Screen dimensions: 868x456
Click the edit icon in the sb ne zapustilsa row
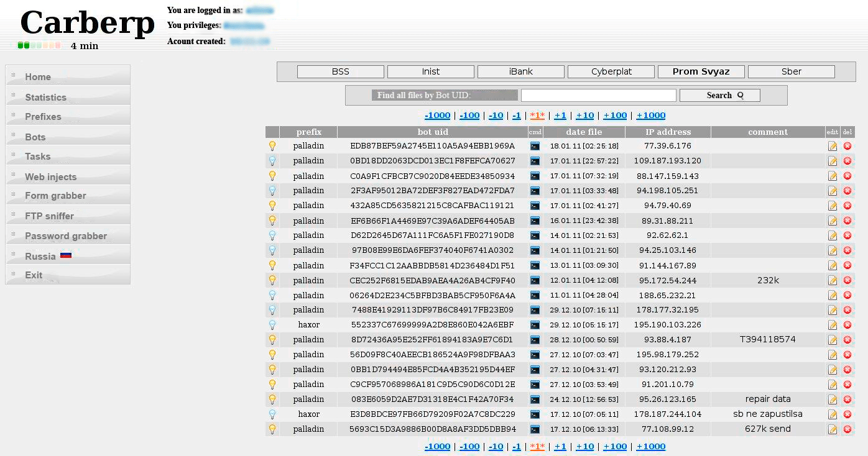(x=833, y=414)
